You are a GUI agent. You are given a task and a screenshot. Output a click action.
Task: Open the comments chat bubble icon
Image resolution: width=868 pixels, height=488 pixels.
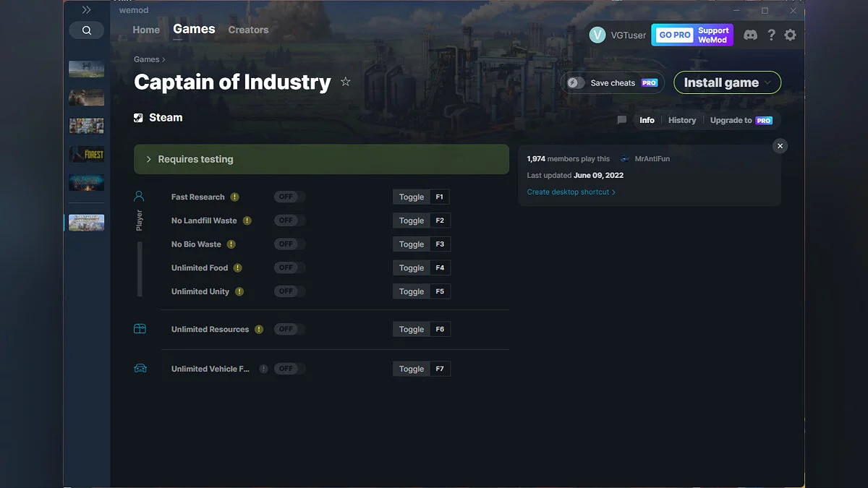(x=621, y=120)
